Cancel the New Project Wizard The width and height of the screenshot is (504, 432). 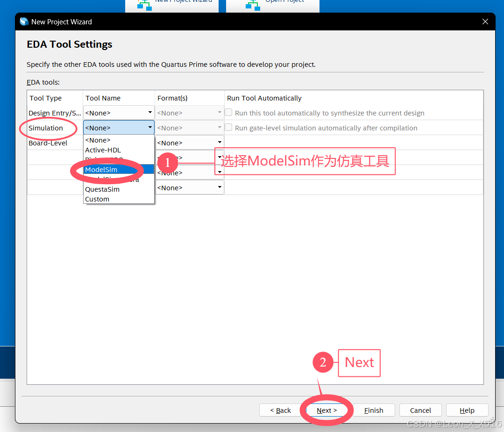[420, 410]
